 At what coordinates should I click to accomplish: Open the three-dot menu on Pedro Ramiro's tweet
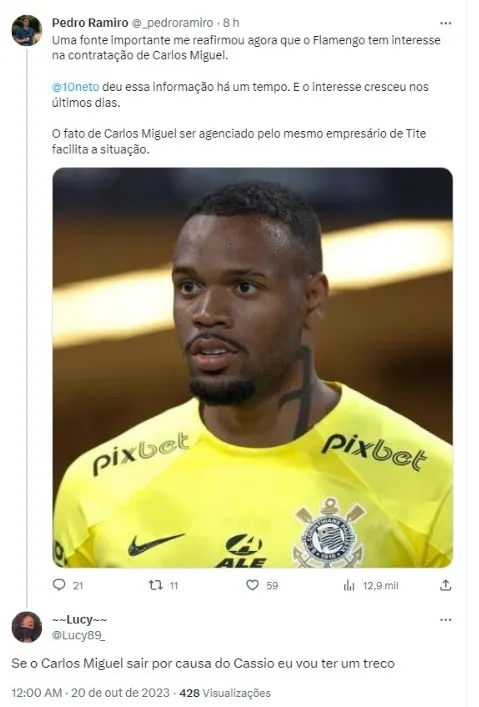coord(446,23)
